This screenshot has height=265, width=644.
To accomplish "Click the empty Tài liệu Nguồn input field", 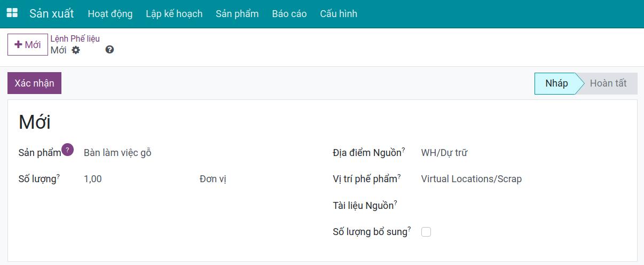I will (523, 205).
